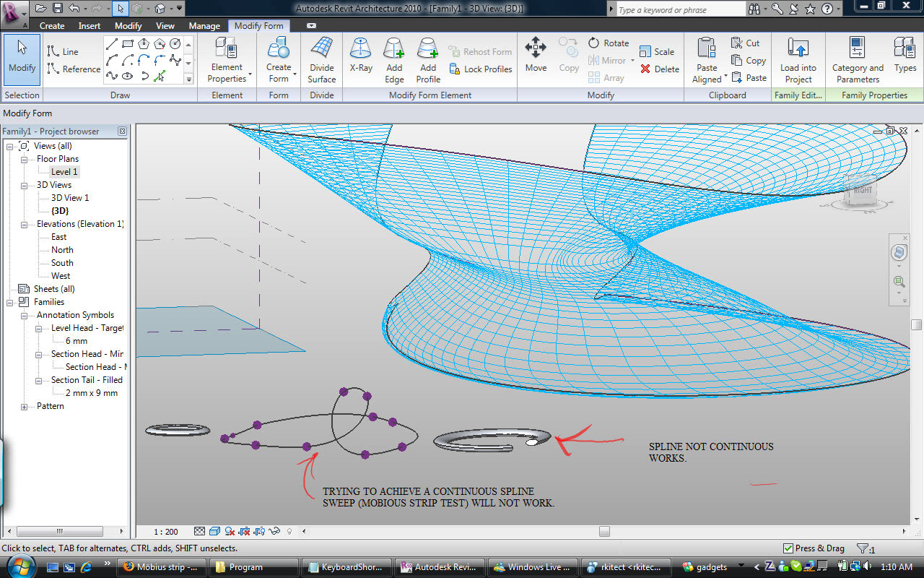Select the Add Edge tool
The width and height of the screenshot is (924, 578).
(394, 58)
